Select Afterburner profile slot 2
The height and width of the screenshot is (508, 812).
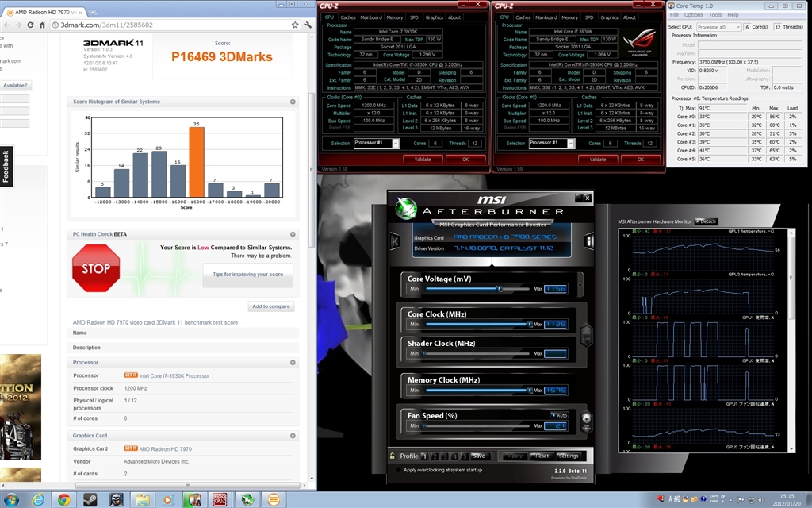(x=435, y=456)
